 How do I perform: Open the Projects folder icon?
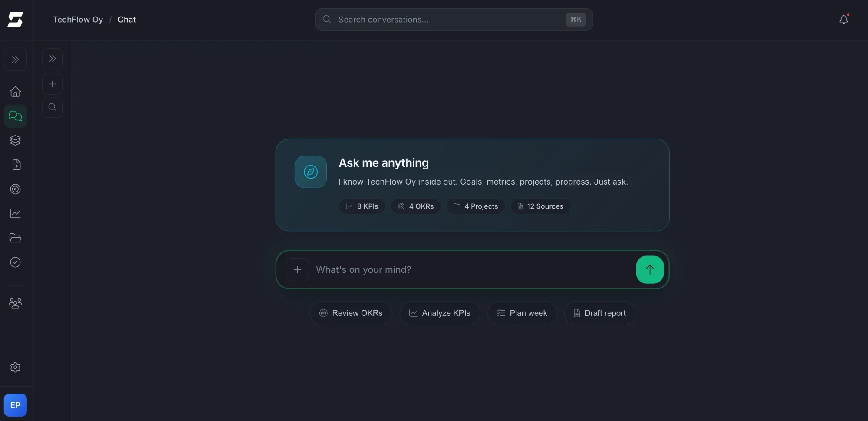pos(15,238)
